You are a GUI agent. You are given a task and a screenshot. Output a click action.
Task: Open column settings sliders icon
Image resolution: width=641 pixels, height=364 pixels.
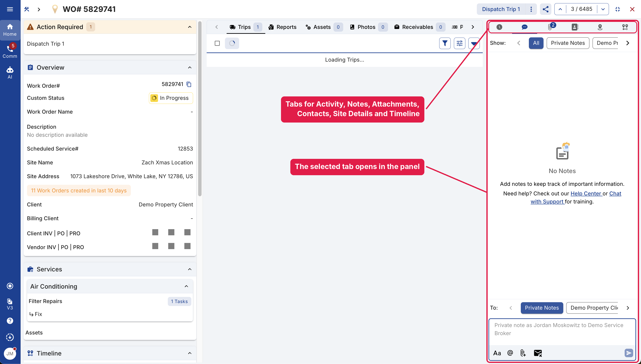tap(459, 43)
